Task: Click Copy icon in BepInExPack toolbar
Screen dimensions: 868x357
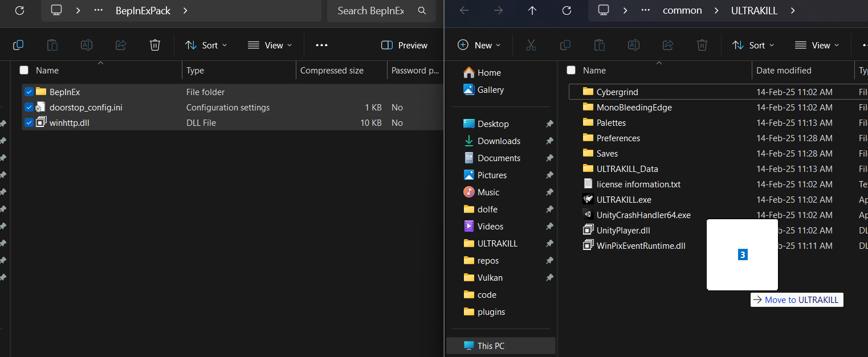Action: click(18, 45)
